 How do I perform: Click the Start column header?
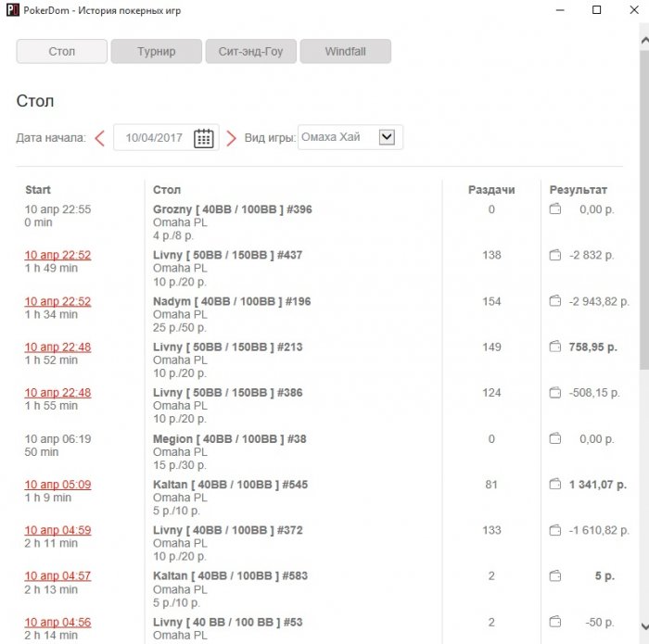pos(38,190)
